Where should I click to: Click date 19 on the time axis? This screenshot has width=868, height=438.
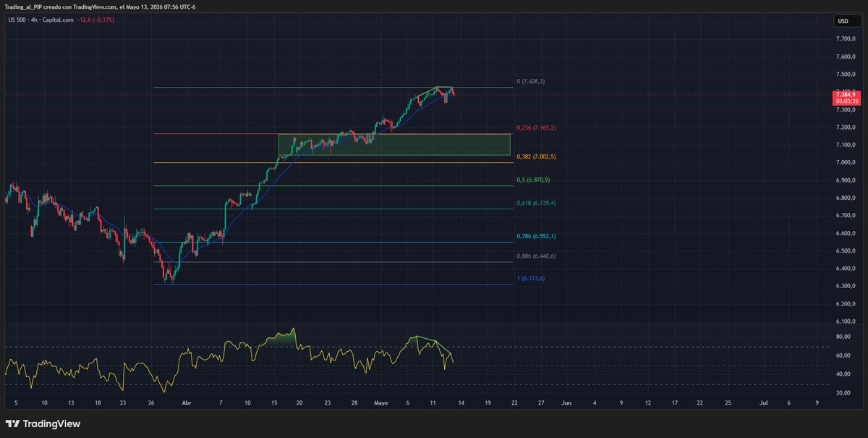click(487, 402)
